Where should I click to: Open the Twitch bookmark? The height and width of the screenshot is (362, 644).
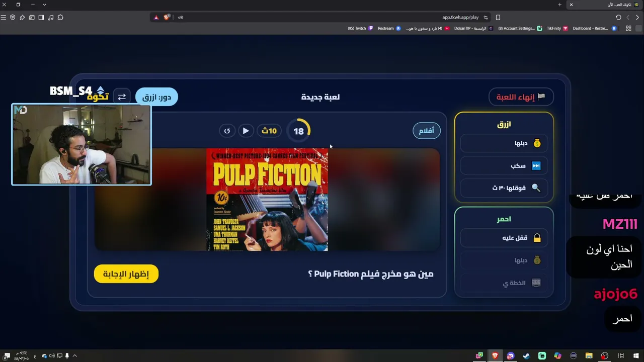point(360,28)
